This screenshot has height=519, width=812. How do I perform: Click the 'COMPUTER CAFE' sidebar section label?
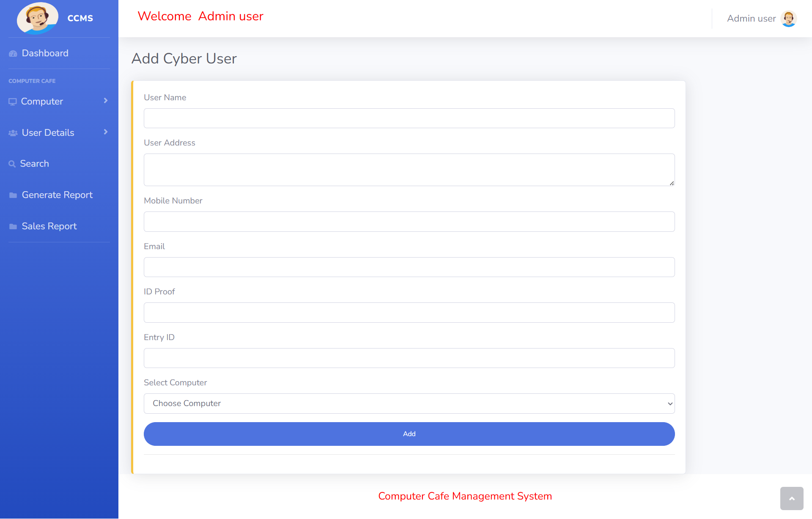click(32, 81)
